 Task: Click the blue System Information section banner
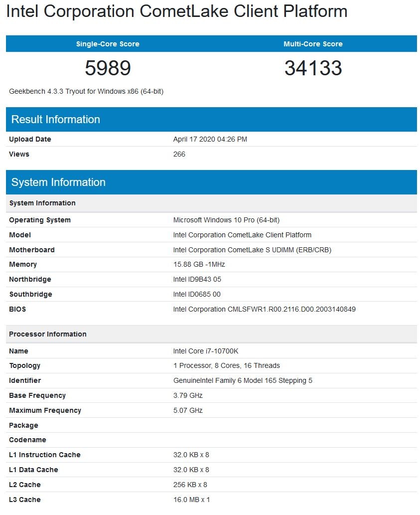coord(58,182)
